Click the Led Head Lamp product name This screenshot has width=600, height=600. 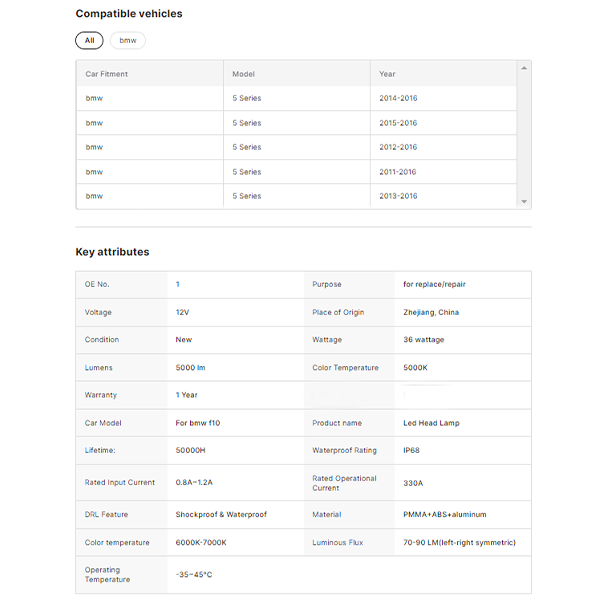[431, 423]
